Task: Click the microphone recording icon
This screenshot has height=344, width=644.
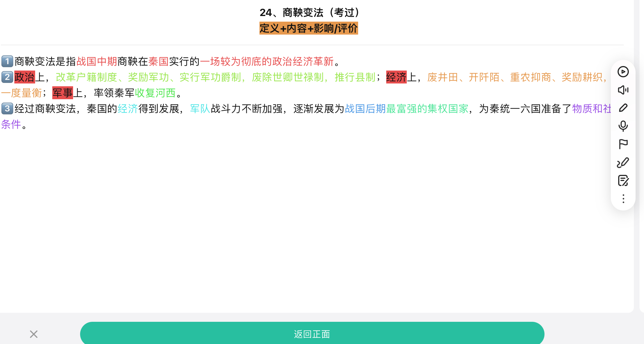Action: click(623, 126)
